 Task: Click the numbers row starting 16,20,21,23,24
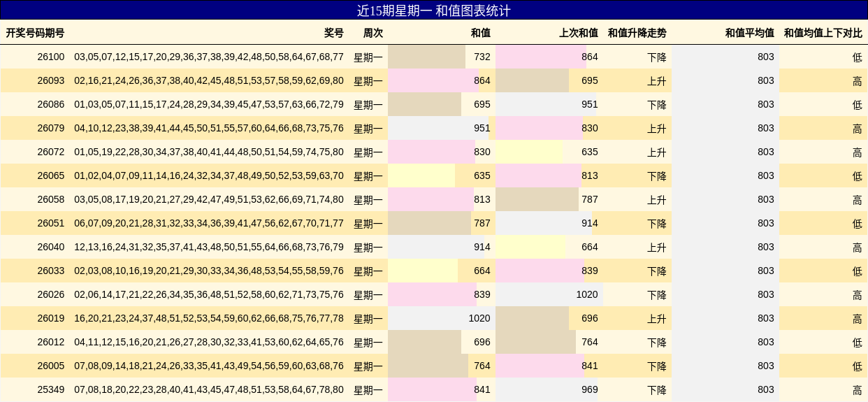(209, 318)
